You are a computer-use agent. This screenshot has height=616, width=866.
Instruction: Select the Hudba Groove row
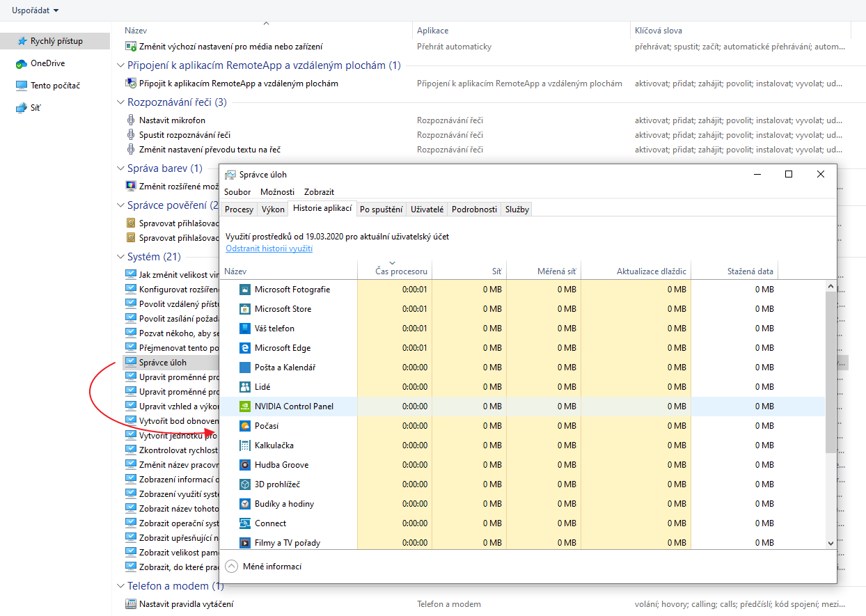click(x=522, y=465)
